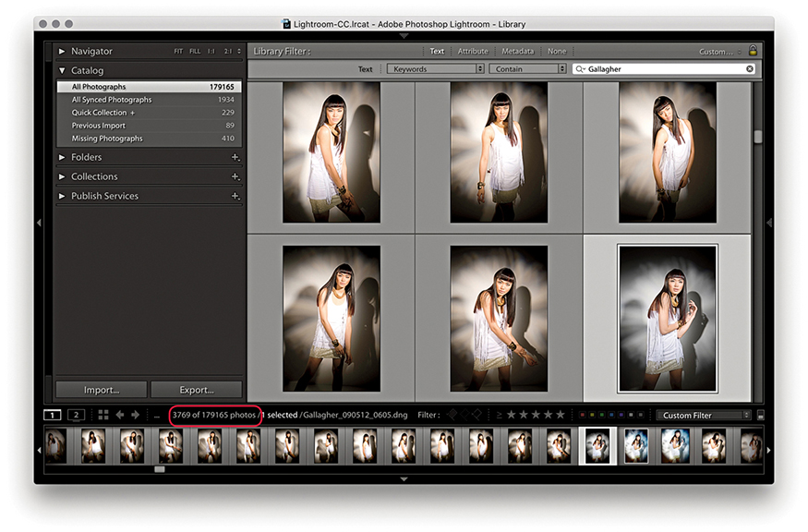Click the Import button

[x=101, y=390]
